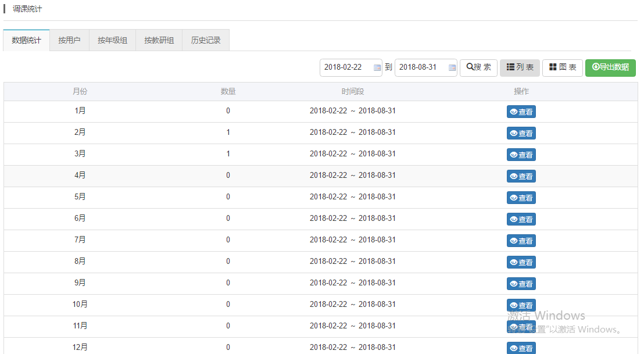Click 月份 column header
Image resolution: width=644 pixels, height=354 pixels.
pos(80,92)
